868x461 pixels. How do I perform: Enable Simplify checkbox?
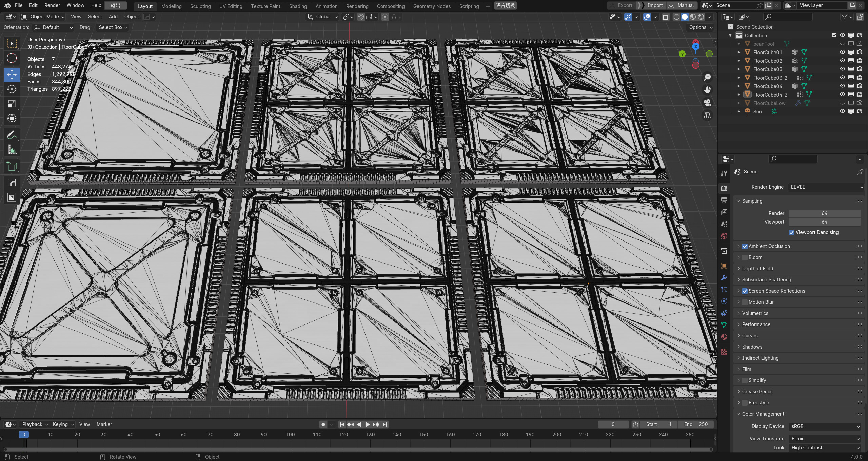pos(745,380)
